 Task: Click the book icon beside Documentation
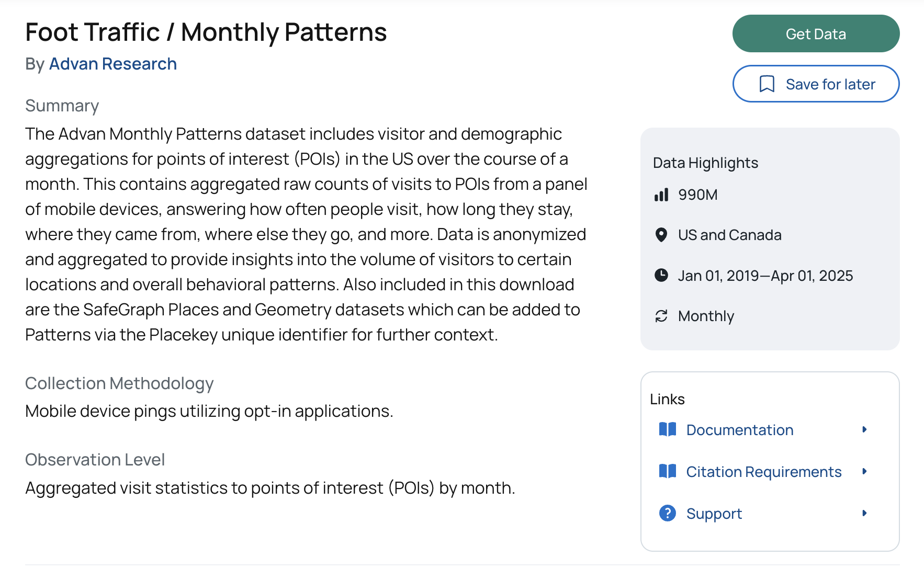pos(668,429)
